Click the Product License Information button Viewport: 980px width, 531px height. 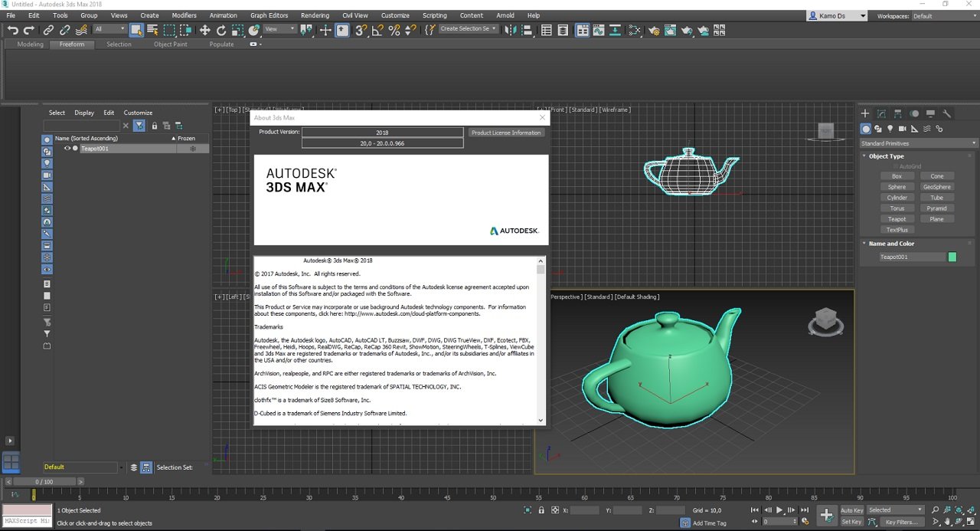(506, 133)
